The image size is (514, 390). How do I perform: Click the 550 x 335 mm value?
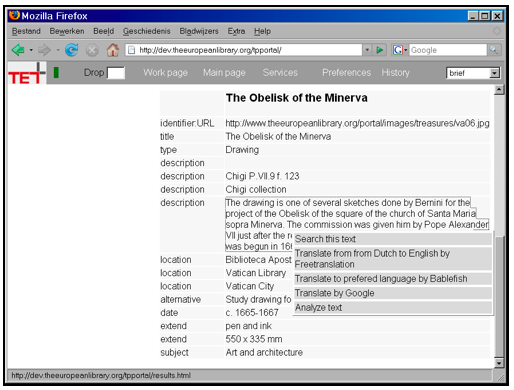254,339
